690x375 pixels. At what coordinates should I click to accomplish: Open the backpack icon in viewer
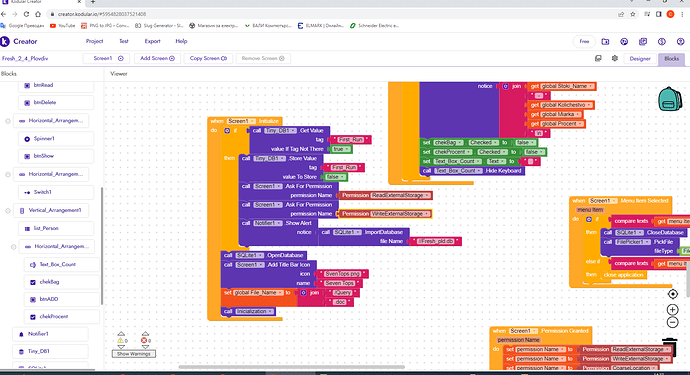[670, 99]
